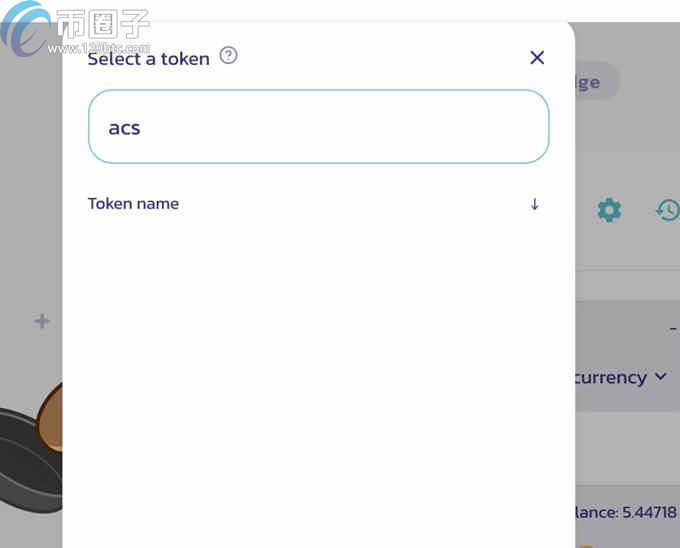
Task: Expand the currency dropdown chevron
Action: click(660, 376)
